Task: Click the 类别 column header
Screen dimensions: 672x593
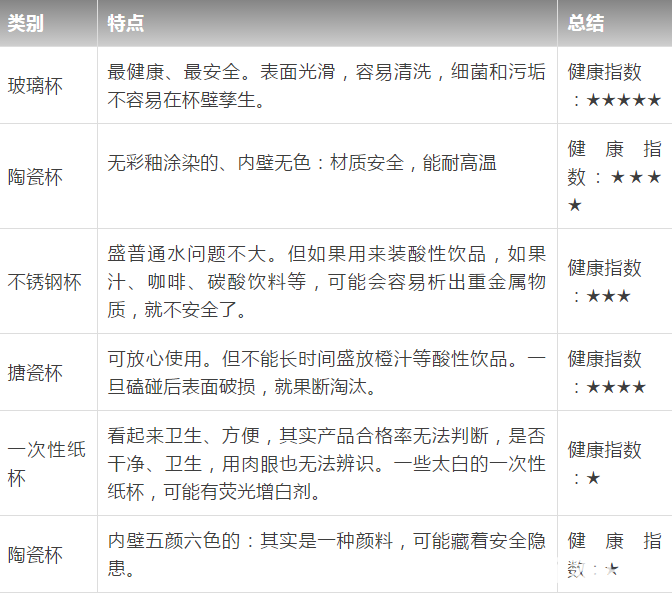Action: [x=26, y=23]
